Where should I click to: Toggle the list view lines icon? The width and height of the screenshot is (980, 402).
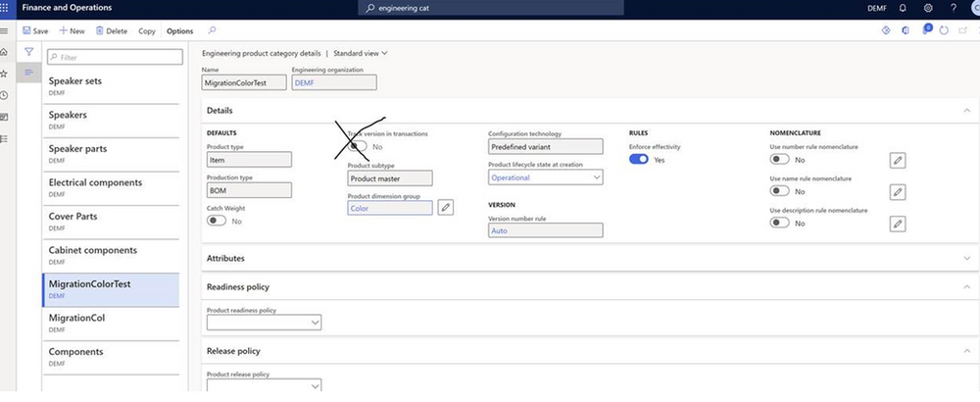pyautogui.click(x=28, y=73)
